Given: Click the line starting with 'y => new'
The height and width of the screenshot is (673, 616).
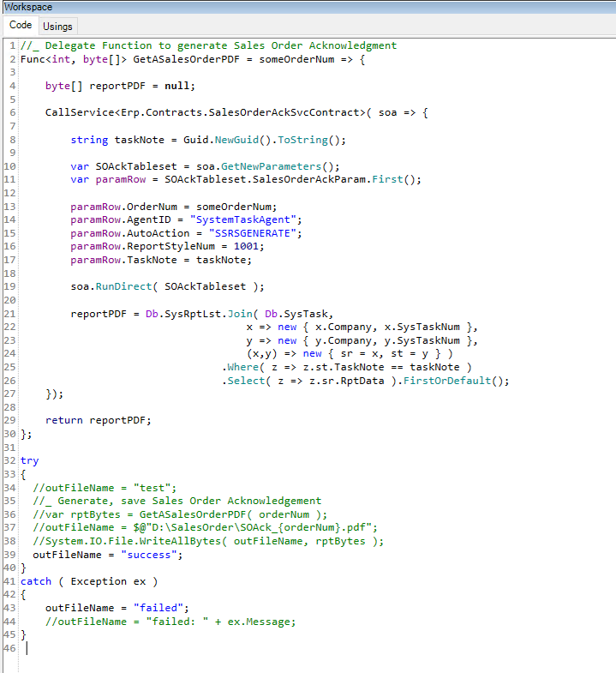Looking at the screenshot, I should pos(362,341).
